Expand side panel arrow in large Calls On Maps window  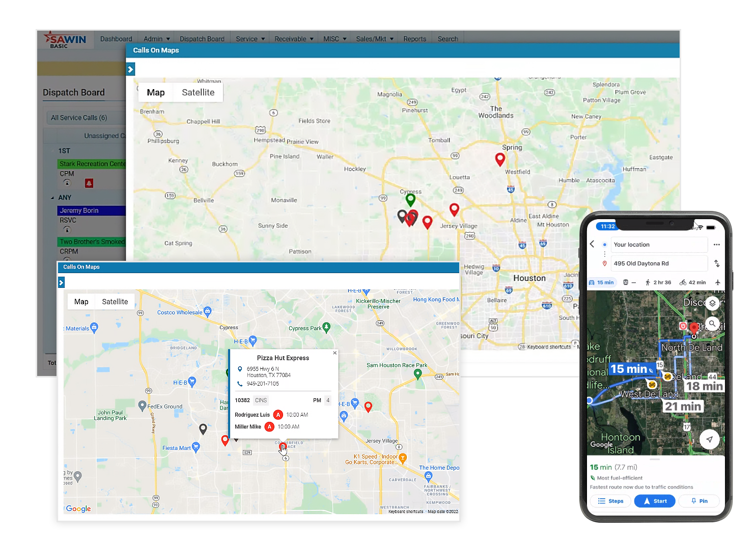130,69
